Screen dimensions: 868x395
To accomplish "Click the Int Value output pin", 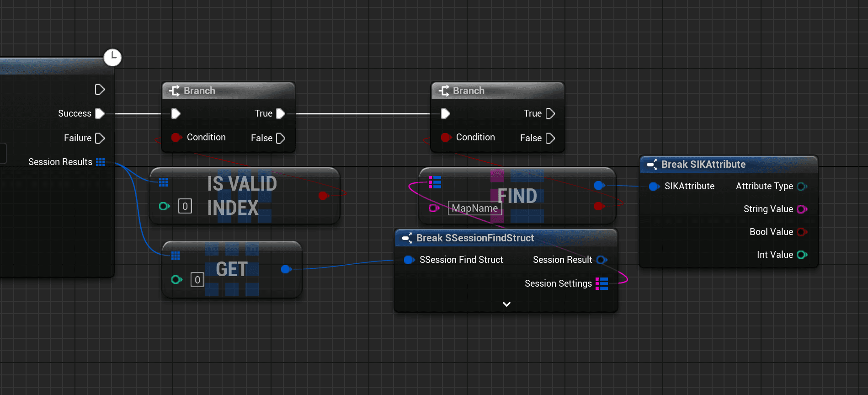I will pos(802,255).
